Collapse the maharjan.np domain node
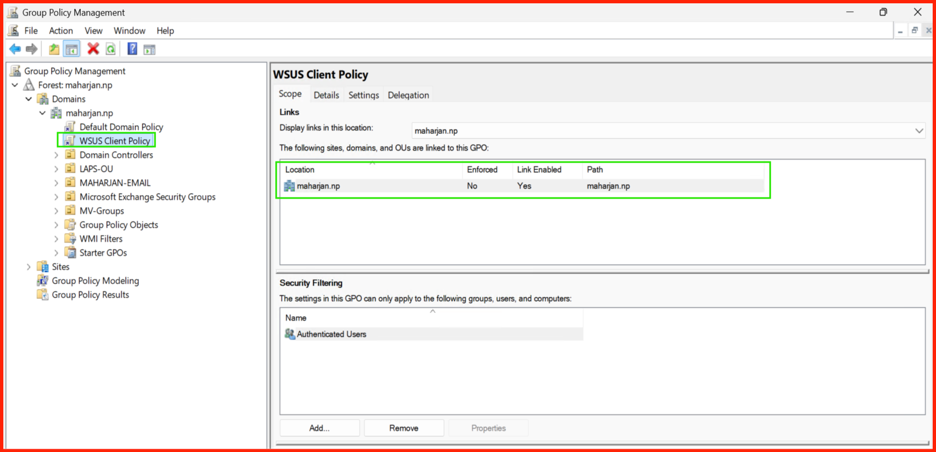Viewport: 936px width, 452px height. pyautogui.click(x=42, y=113)
